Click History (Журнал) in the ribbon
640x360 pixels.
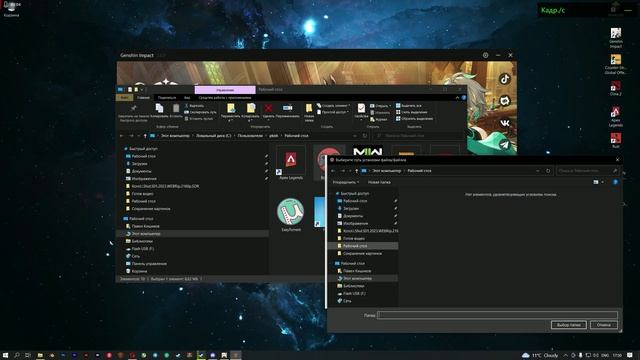coord(379,119)
